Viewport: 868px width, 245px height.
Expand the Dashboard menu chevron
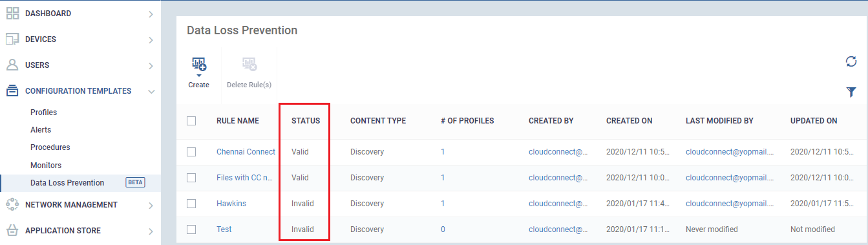tap(151, 14)
